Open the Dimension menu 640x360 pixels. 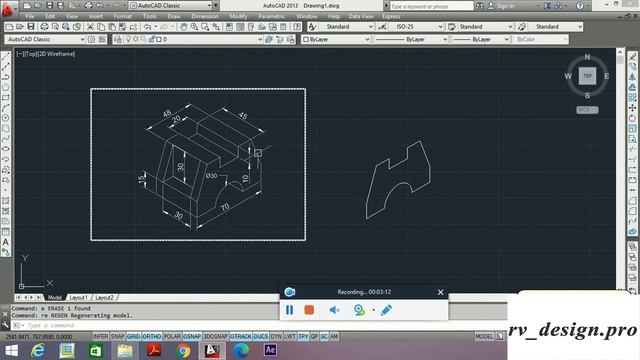[205, 16]
